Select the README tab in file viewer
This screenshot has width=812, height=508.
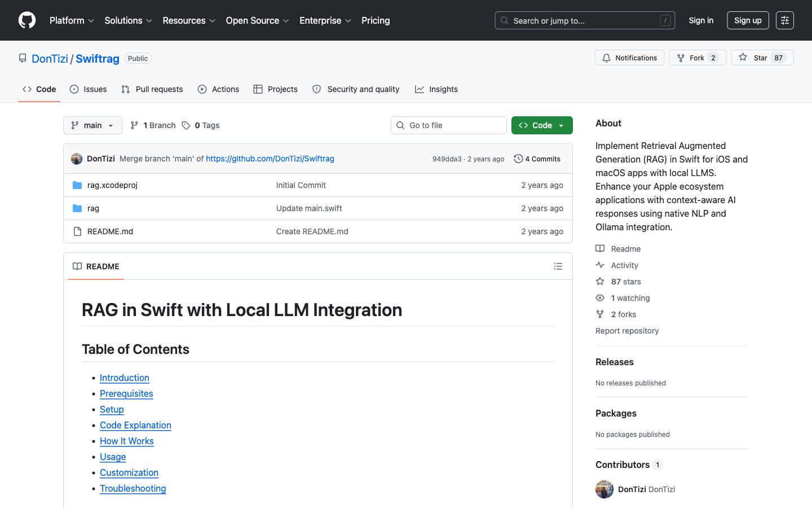[96, 266]
